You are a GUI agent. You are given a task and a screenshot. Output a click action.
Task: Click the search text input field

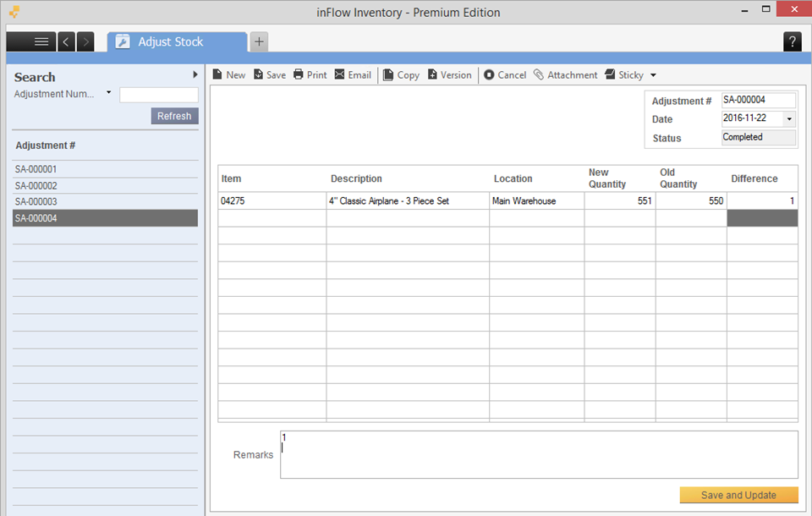pos(159,95)
